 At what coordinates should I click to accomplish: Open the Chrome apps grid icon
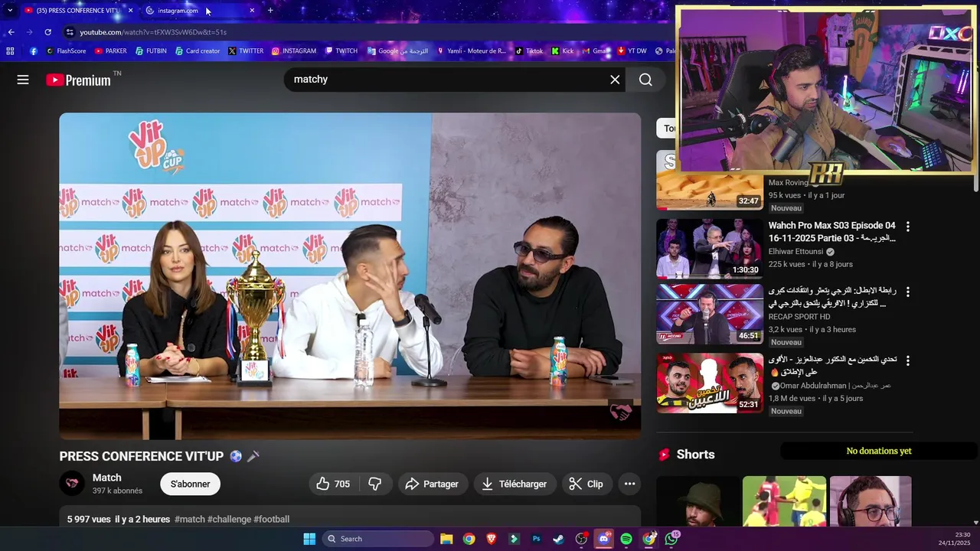click(x=10, y=51)
